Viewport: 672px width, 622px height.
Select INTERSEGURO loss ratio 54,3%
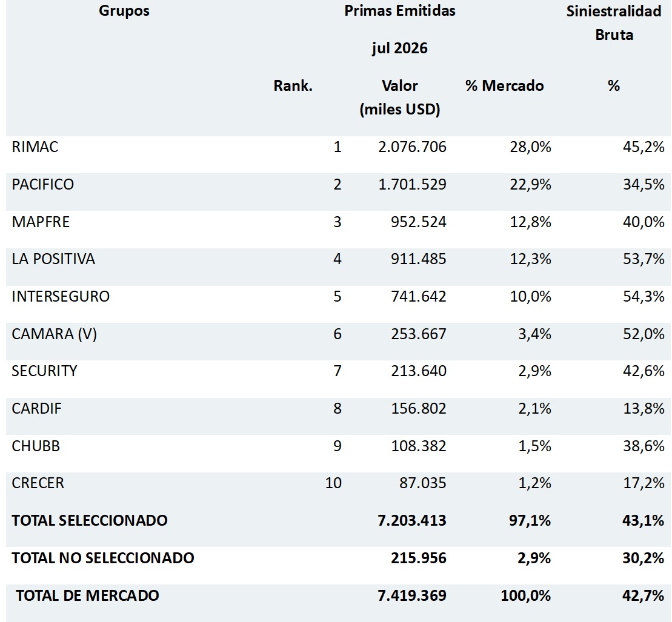(644, 296)
